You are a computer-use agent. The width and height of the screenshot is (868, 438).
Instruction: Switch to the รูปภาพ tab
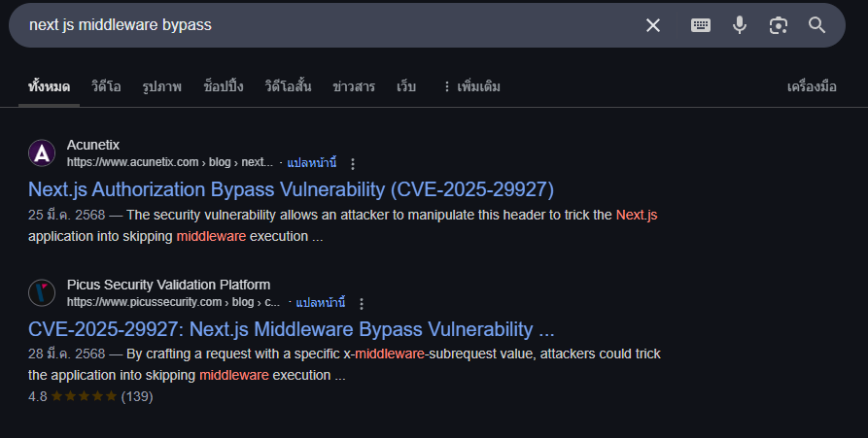161,86
